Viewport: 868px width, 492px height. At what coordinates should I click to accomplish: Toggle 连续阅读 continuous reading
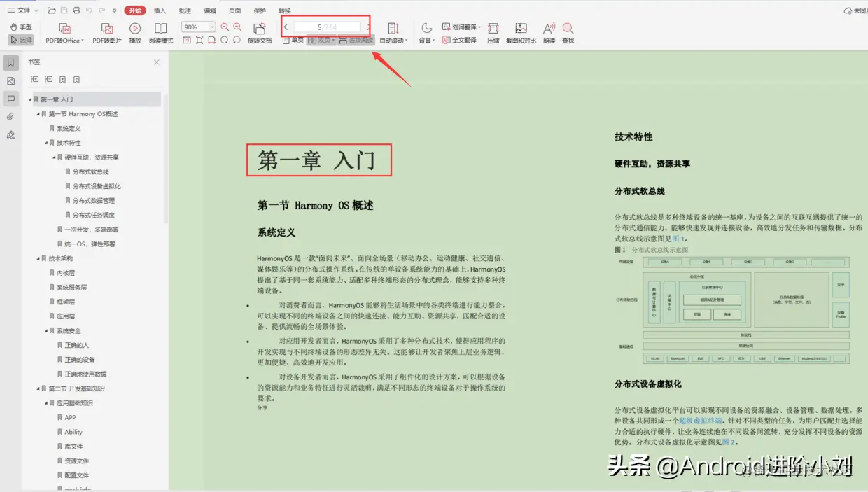pos(356,41)
